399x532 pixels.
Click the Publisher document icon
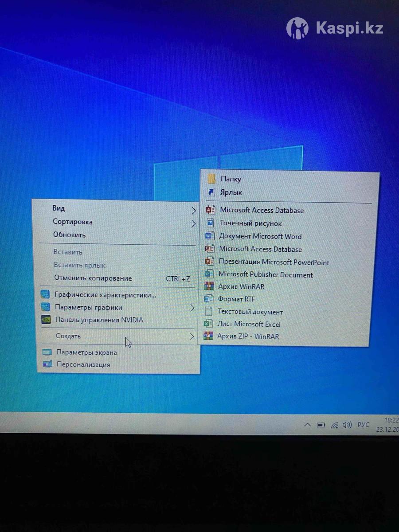(x=209, y=274)
